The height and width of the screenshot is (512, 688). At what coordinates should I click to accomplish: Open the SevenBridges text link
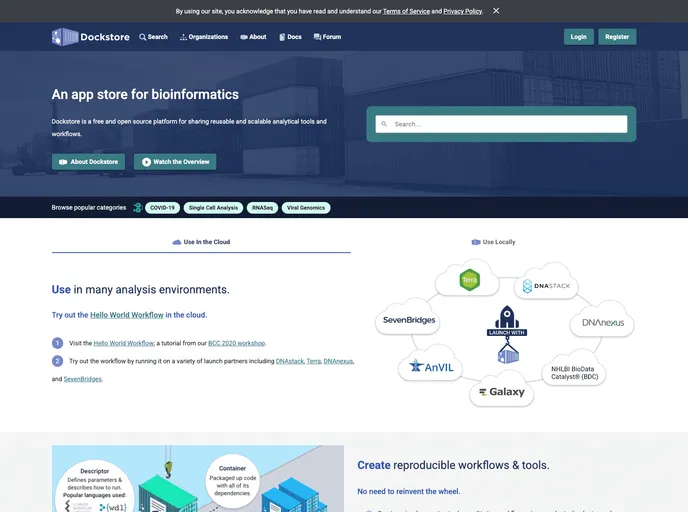82,379
